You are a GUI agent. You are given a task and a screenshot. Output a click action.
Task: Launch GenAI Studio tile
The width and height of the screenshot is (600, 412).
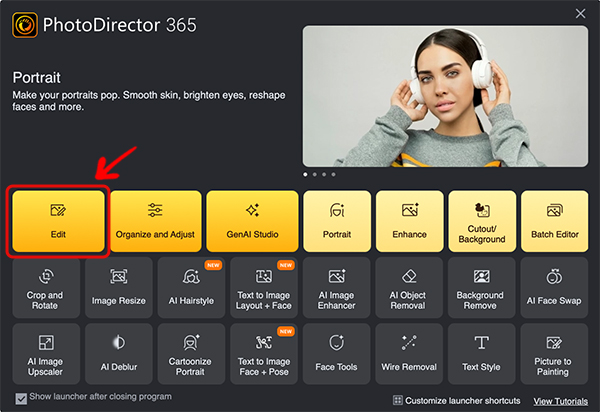(x=252, y=221)
